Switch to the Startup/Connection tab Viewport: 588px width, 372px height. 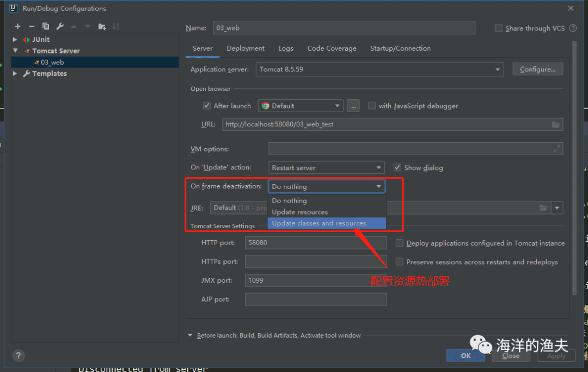tap(401, 48)
